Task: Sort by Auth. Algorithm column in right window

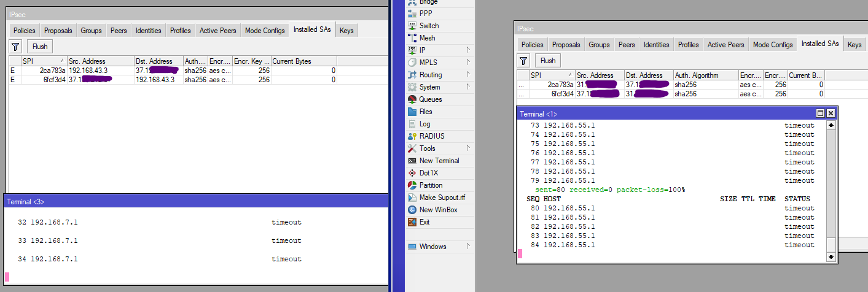Action: coord(705,75)
